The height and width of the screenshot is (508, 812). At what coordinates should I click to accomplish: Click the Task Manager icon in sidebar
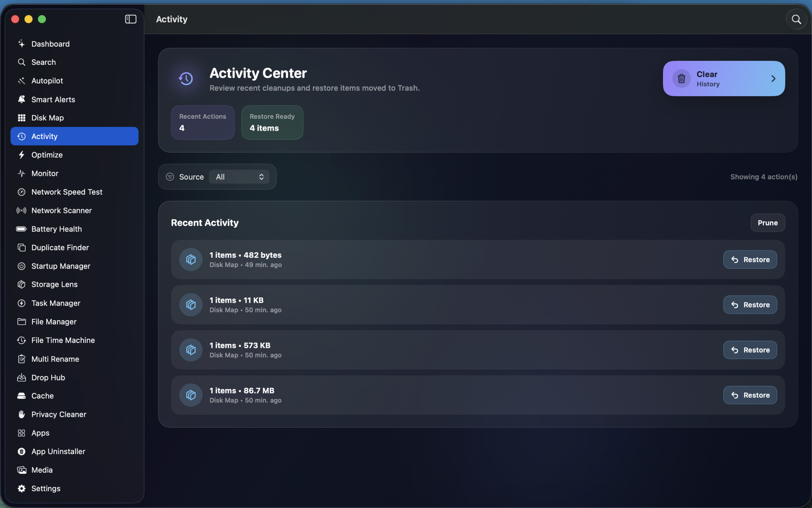pos(22,303)
